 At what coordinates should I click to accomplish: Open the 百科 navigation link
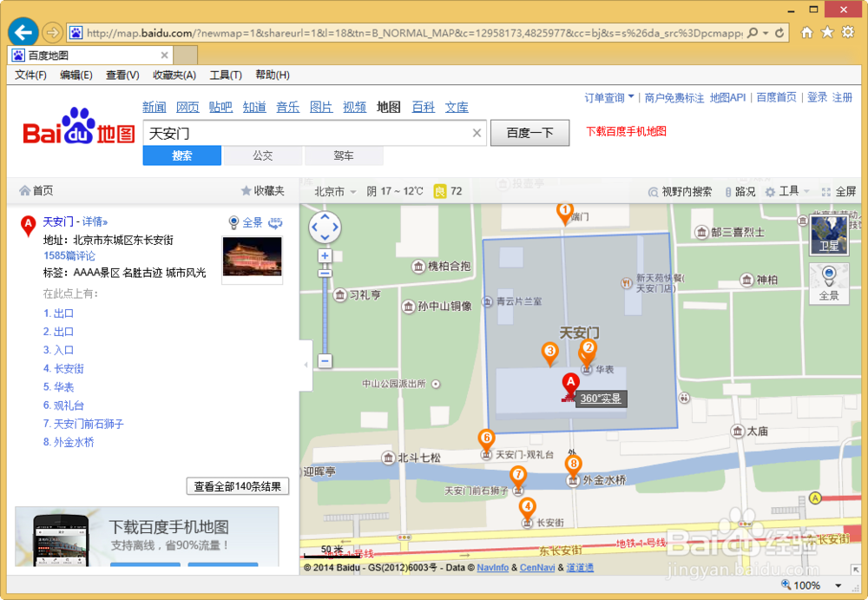(424, 107)
